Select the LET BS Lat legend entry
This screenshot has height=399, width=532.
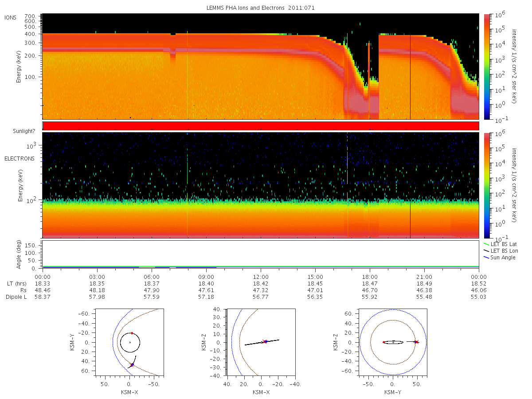[501, 244]
